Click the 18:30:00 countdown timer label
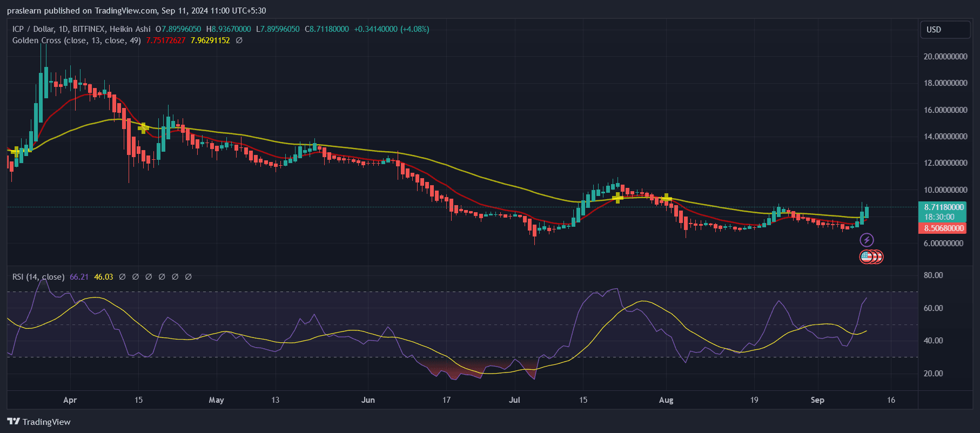The image size is (980, 433). [x=939, y=217]
